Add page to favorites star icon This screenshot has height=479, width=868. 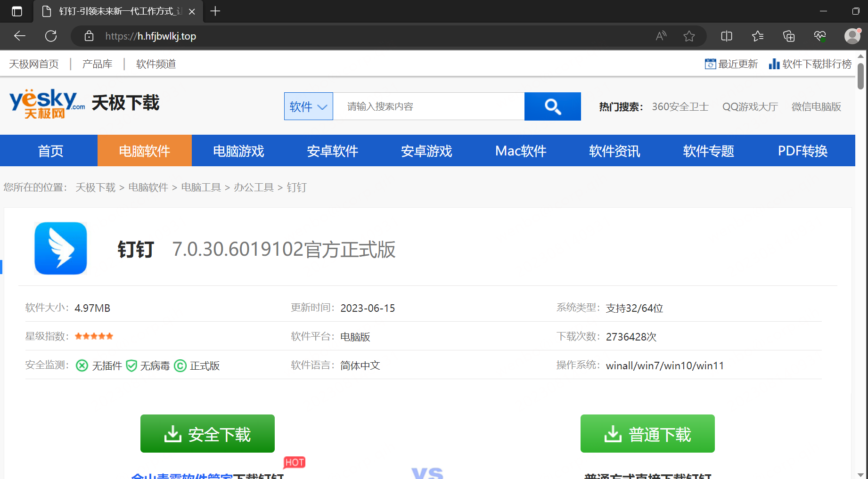[689, 36]
